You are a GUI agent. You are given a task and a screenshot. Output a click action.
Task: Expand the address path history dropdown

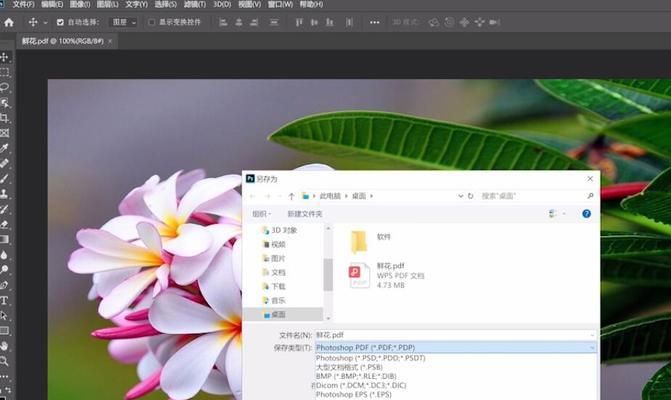(x=460, y=196)
